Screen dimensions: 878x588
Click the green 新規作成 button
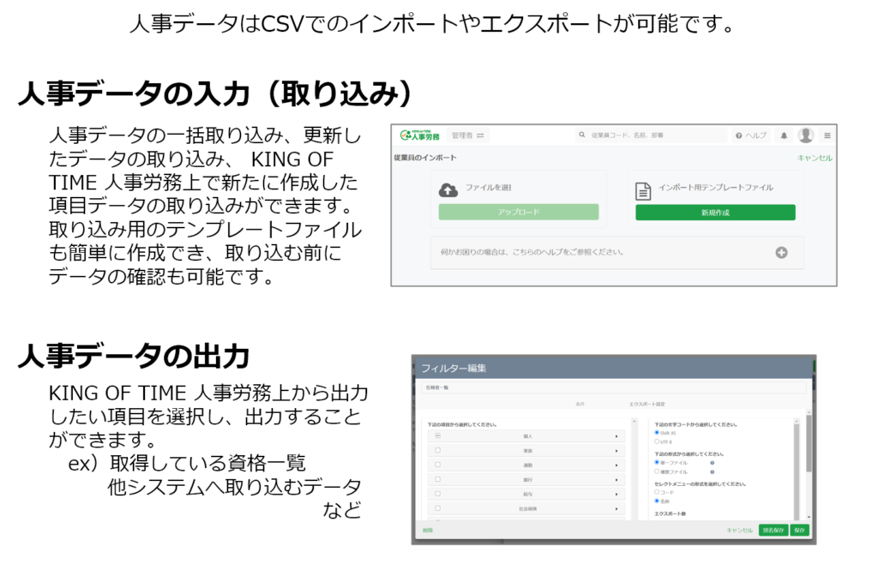coord(715,213)
